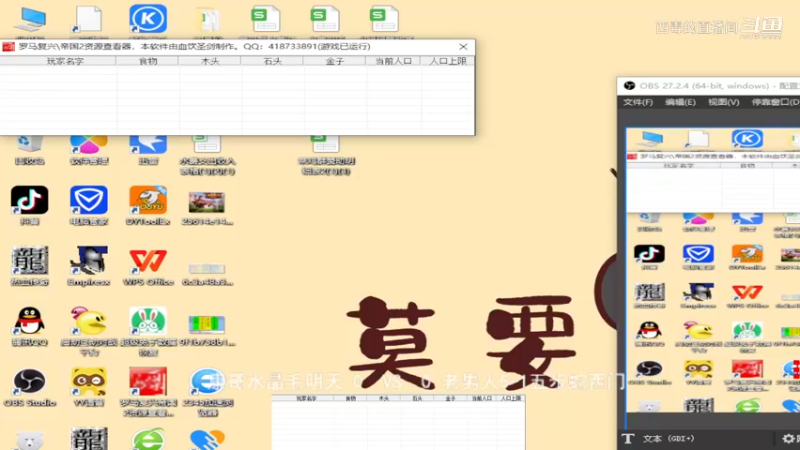
Task: Click the 食物 column header in the top resource viewer
Action: tap(147, 61)
